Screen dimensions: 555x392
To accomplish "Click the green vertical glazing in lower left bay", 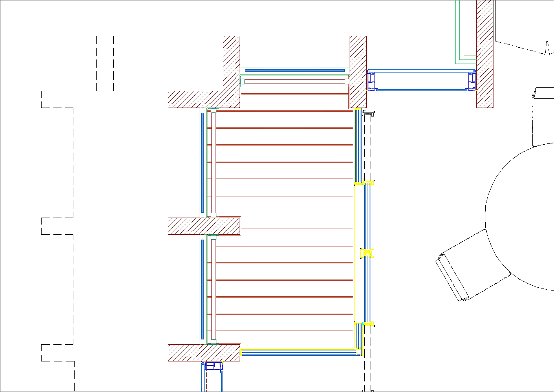I will (x=202, y=289).
